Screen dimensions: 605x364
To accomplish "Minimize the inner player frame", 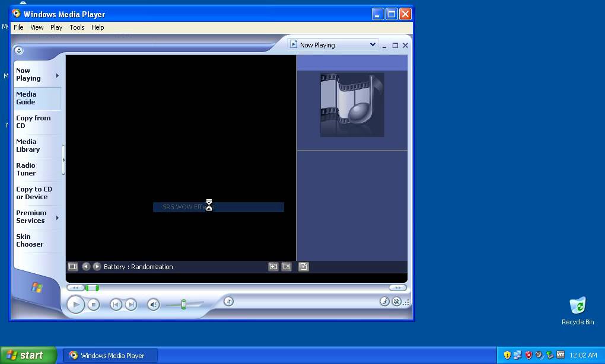I will (384, 46).
